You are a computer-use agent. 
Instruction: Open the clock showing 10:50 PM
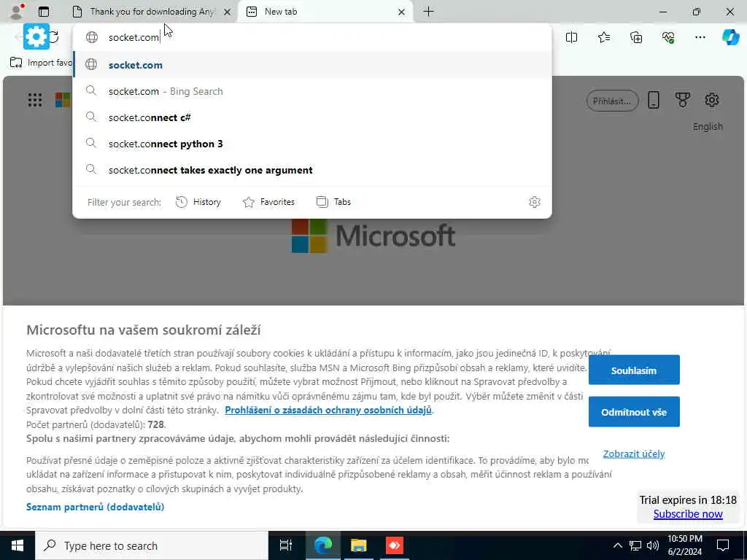coord(684,545)
